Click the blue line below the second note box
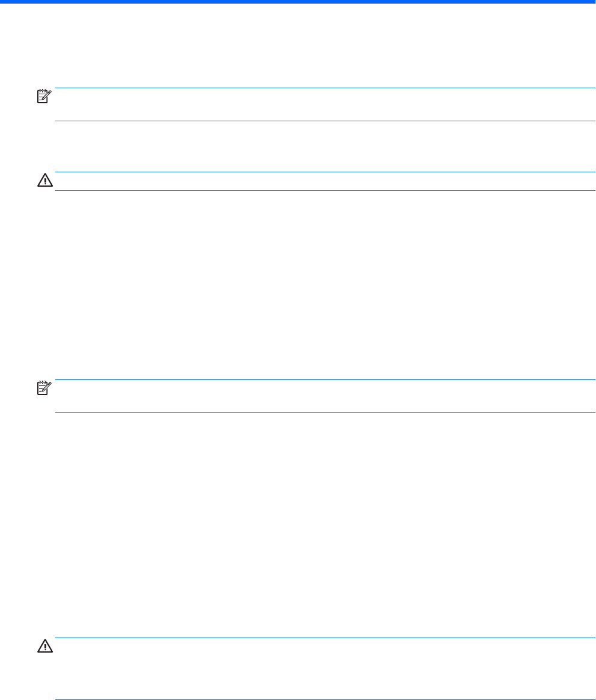Viewport: 596px width, 700px height. coord(325,412)
